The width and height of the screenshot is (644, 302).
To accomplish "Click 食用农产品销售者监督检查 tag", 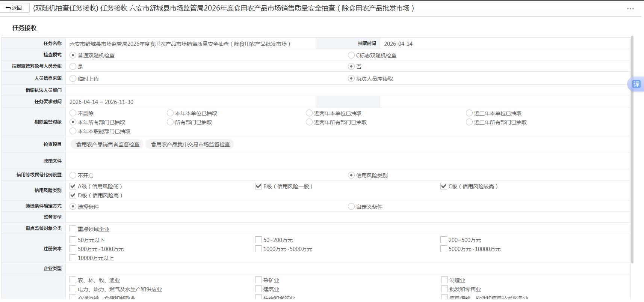I will [108, 144].
